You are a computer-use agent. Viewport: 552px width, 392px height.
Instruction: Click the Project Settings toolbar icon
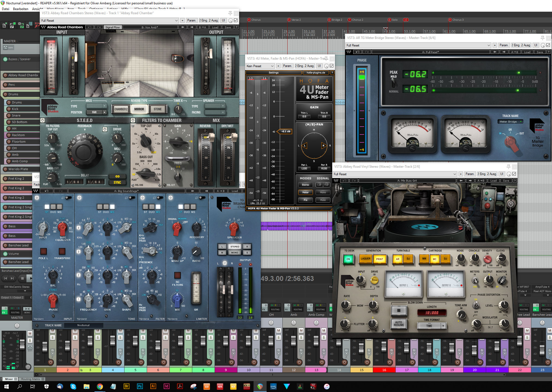pyautogui.click(x=29, y=26)
